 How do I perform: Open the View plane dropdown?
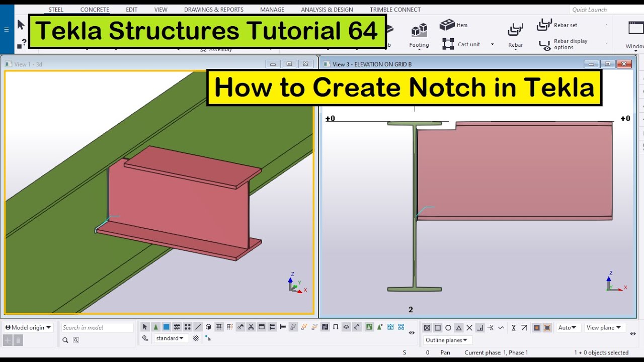(605, 328)
